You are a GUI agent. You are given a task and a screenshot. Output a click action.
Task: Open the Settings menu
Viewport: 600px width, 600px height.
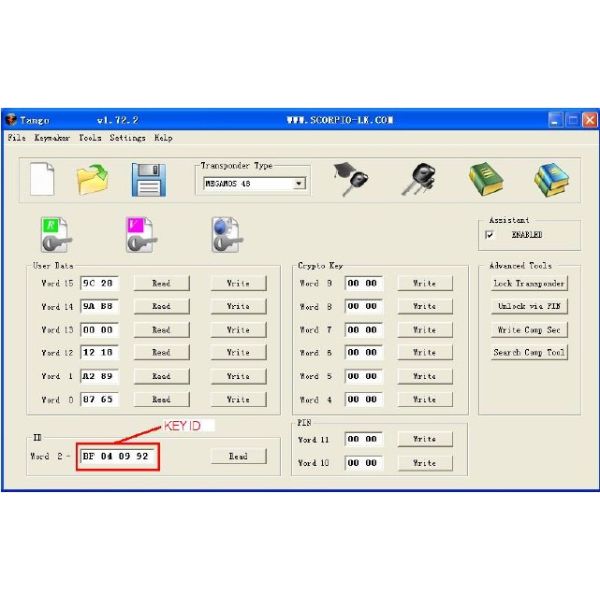[128, 138]
